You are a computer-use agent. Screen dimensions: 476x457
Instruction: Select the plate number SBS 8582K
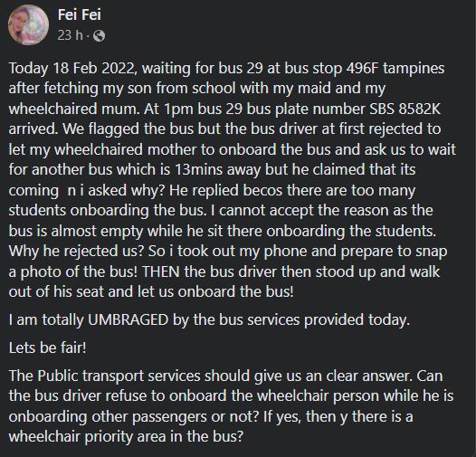coord(405,109)
